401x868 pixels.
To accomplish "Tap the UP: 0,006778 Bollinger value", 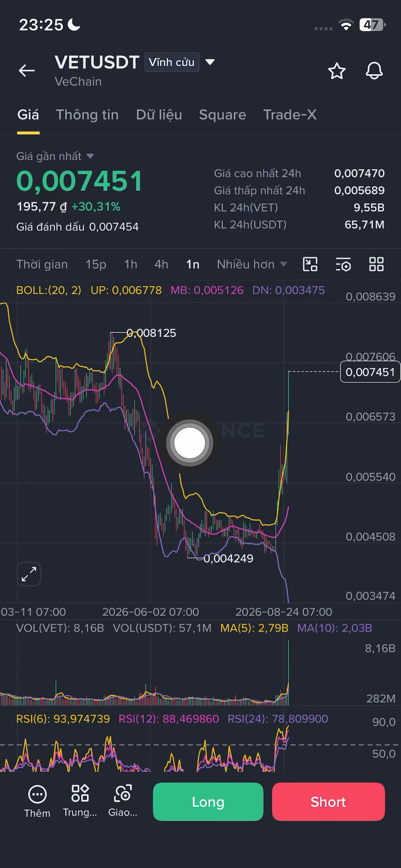I will pyautogui.click(x=126, y=290).
